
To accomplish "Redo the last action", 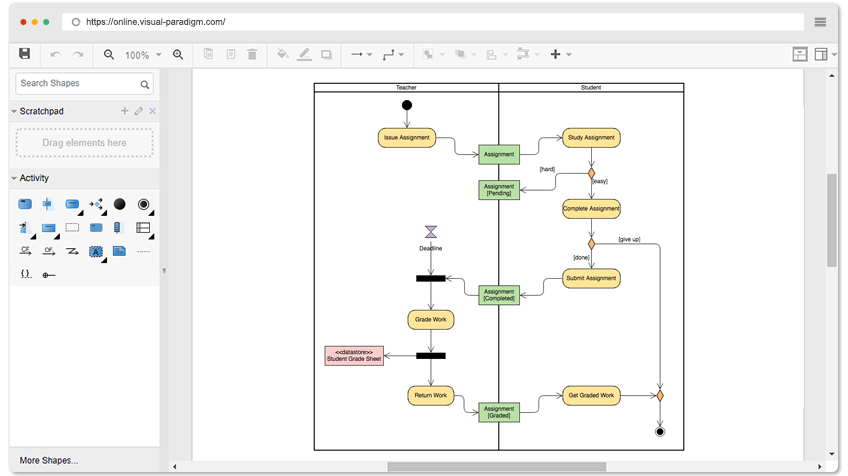I will [x=78, y=55].
